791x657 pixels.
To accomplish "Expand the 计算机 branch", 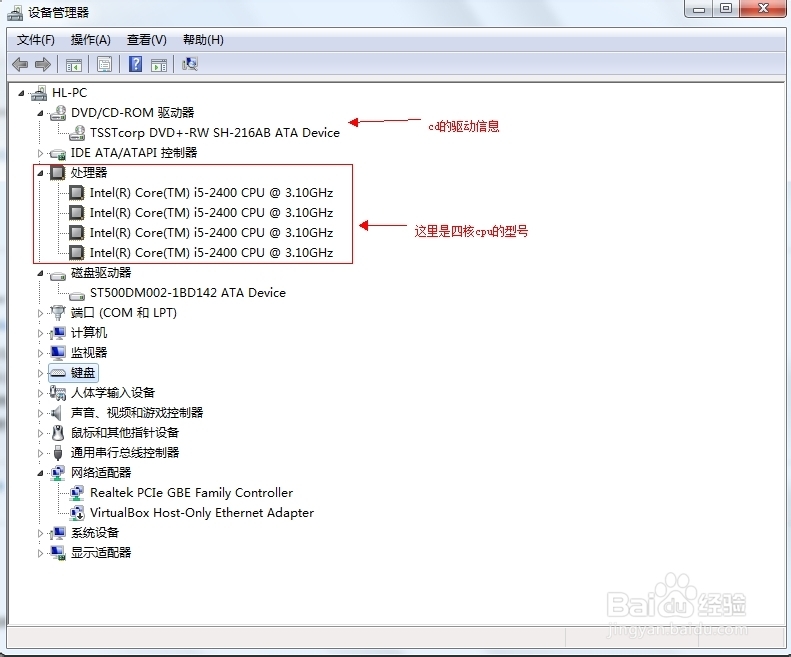I will click(40, 333).
